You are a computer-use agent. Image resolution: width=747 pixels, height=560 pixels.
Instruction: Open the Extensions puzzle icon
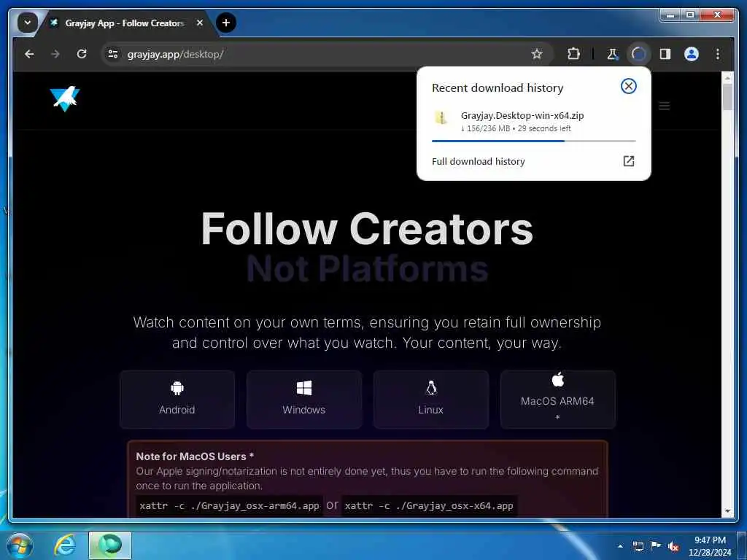point(573,54)
